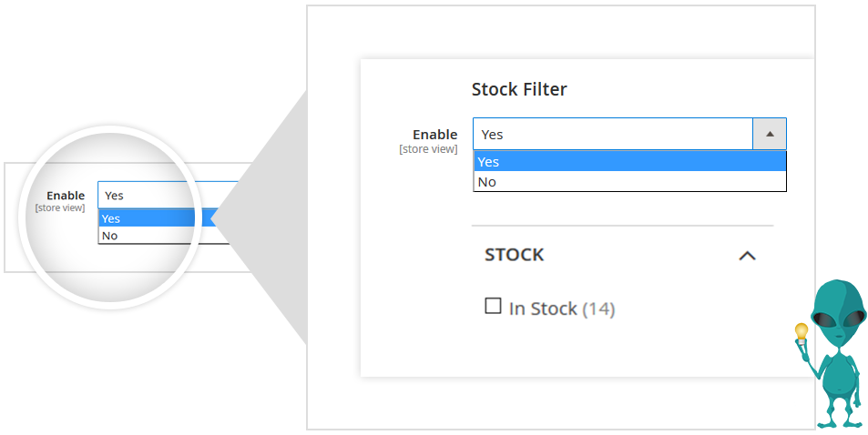Image resolution: width=868 pixels, height=435 pixels.
Task: Check the In Stock checkbox
Action: 493,306
